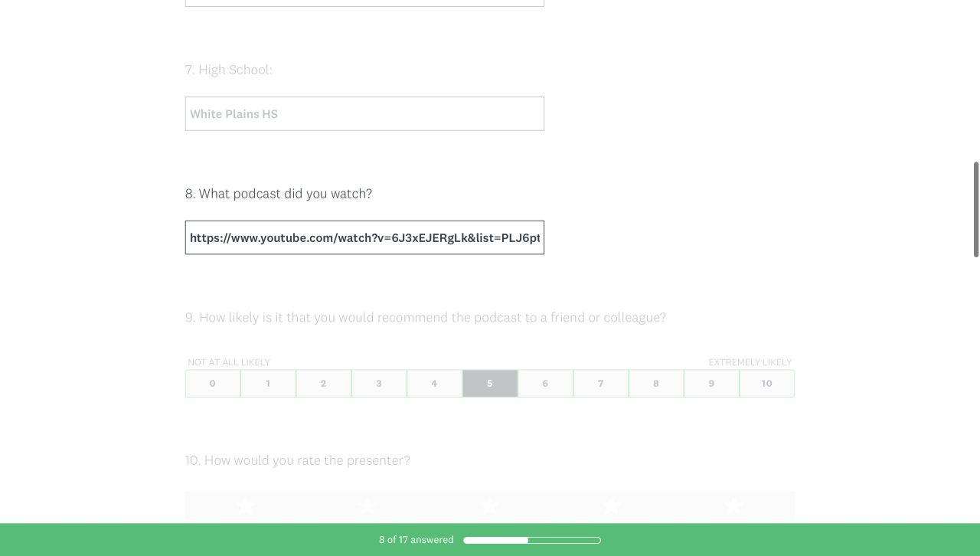
Task: Rate the presenter two stars
Action: pos(367,506)
